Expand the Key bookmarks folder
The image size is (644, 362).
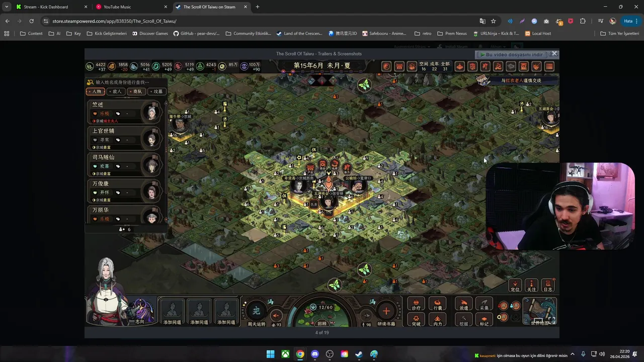(x=73, y=34)
